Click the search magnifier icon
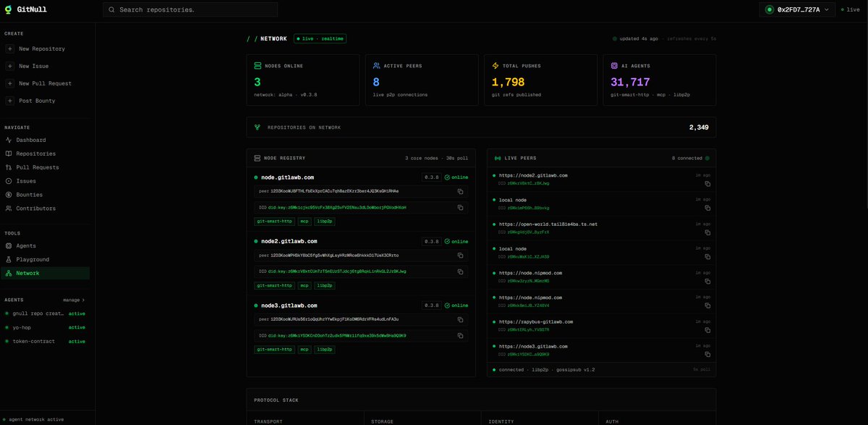This screenshot has height=425, width=868. click(111, 9)
